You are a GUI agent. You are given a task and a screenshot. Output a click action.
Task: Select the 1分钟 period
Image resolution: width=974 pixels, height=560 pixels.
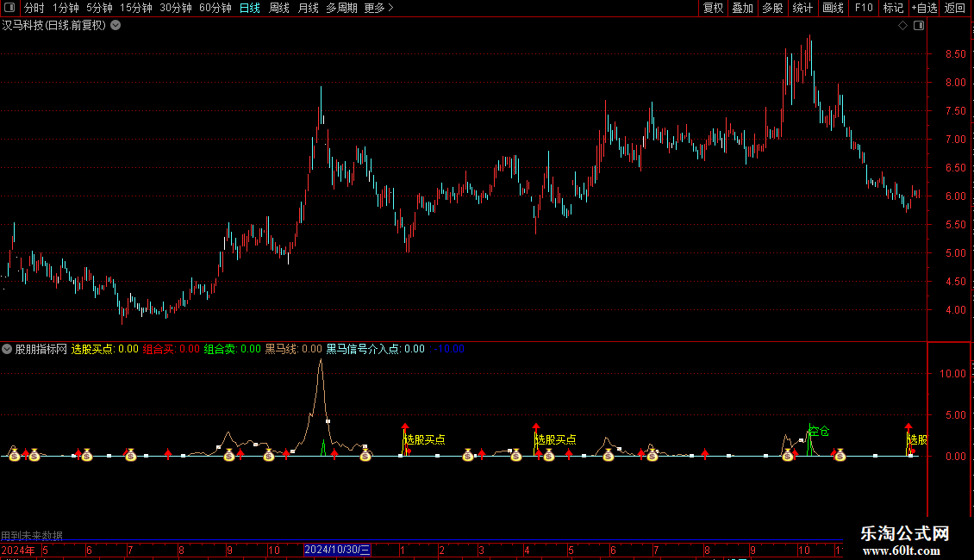[x=66, y=8]
